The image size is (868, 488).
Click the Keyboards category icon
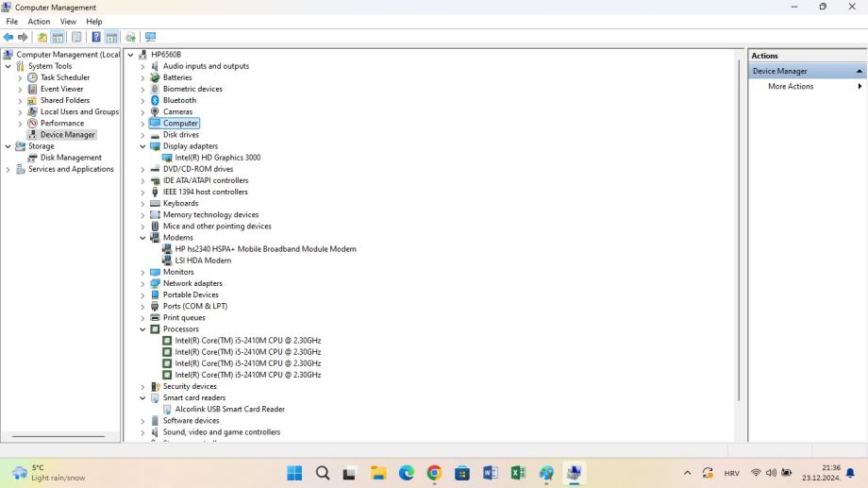coord(155,203)
